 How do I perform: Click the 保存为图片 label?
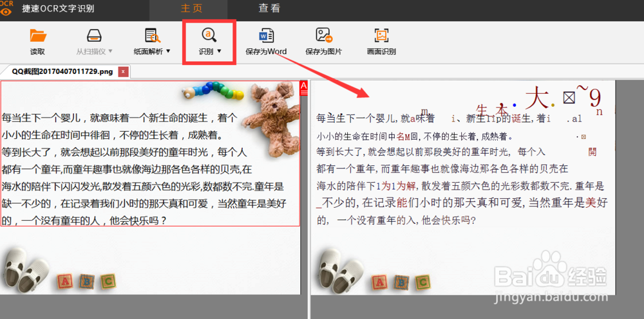pos(324,51)
